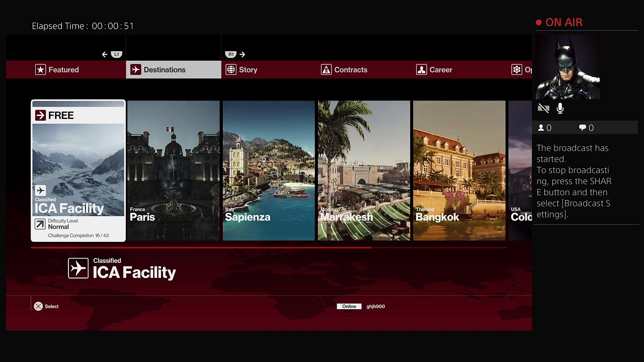This screenshot has height=362, width=644.
Task: Select the partially visible USA destination card
Action: coord(520,171)
